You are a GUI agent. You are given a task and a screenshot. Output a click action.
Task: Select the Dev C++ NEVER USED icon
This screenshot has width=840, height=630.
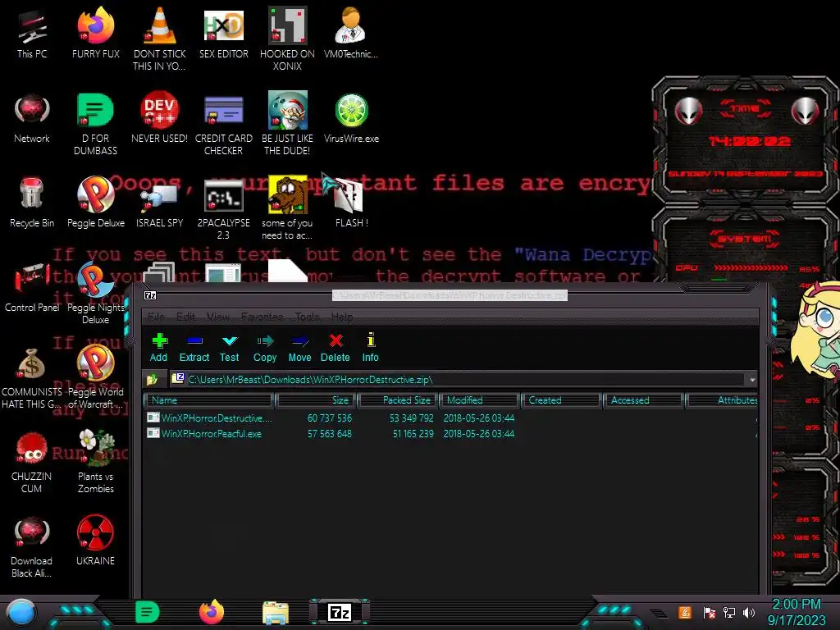coord(160,118)
